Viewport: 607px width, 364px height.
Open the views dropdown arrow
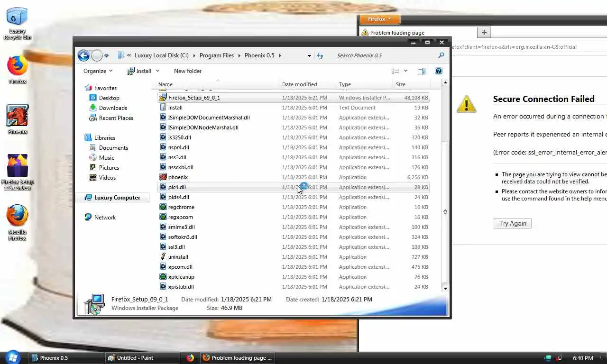point(405,71)
